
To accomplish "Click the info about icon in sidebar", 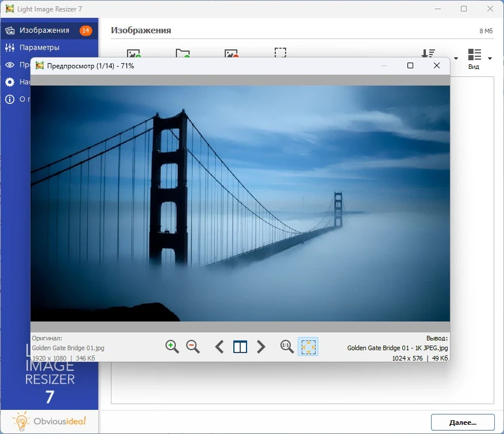I will [10, 99].
